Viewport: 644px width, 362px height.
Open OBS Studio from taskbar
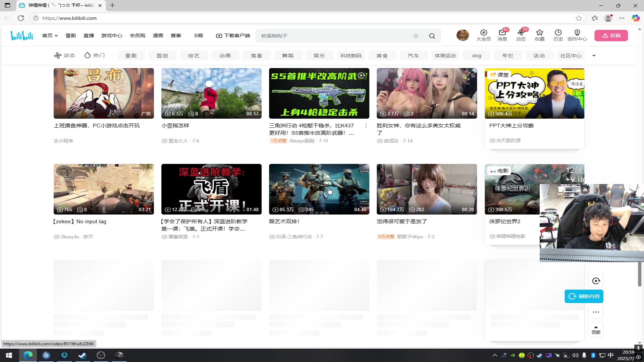(x=101, y=355)
